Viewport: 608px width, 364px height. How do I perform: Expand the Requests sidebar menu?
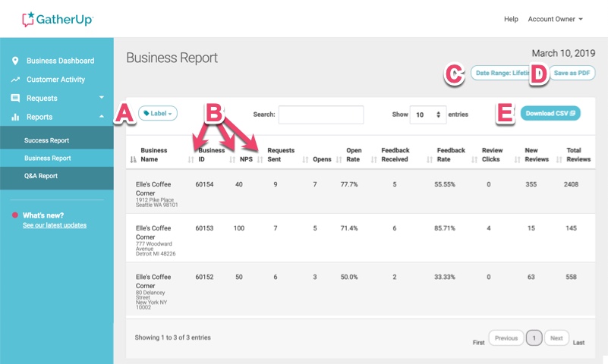coord(57,98)
